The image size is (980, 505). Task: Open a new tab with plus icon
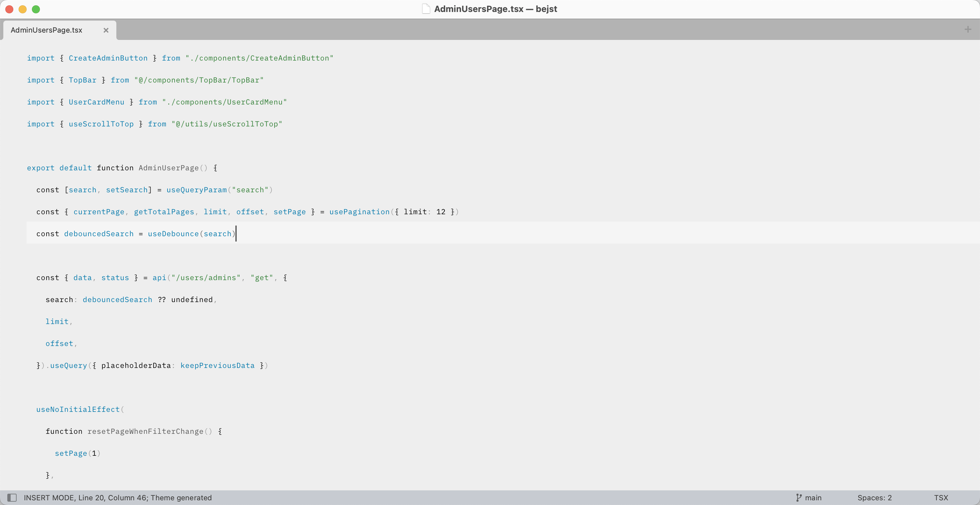click(x=968, y=29)
